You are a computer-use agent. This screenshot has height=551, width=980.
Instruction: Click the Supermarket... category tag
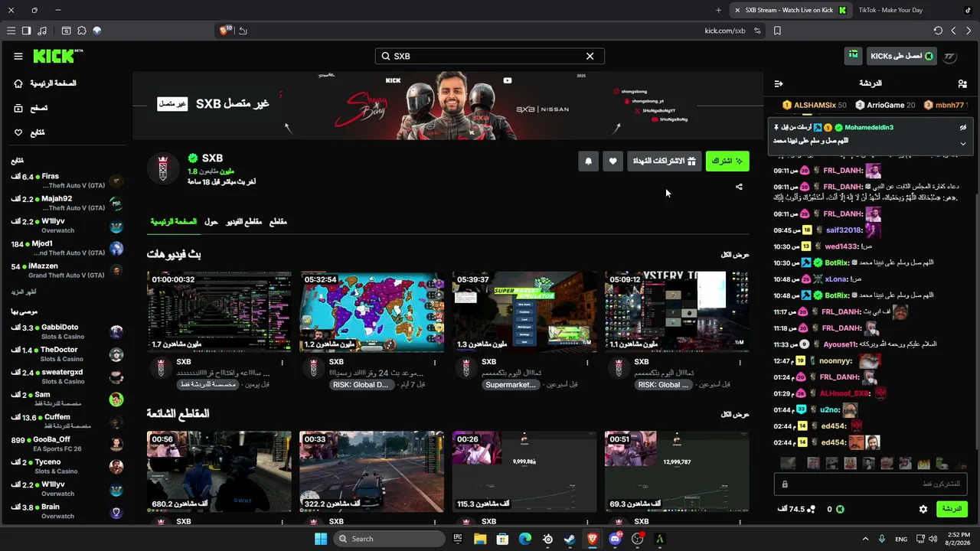point(511,385)
